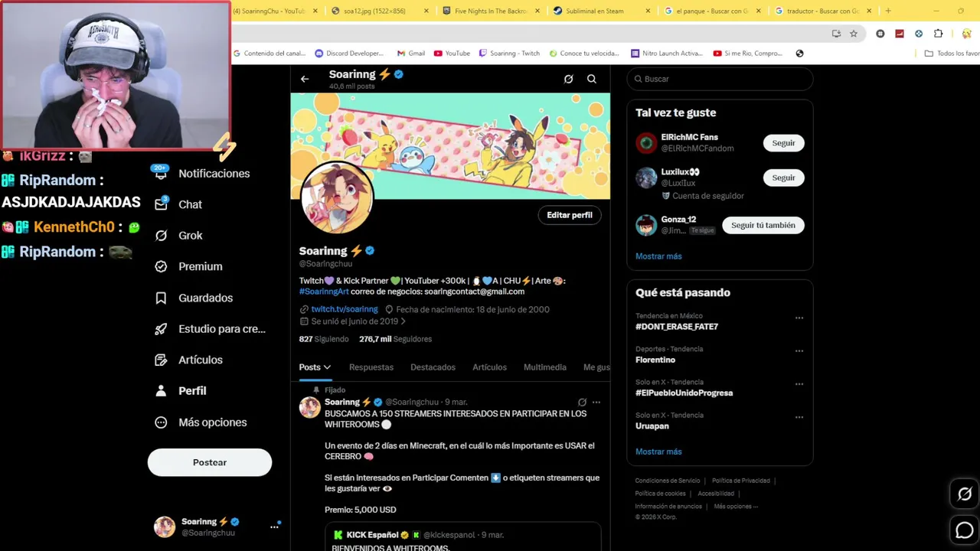Open the 'Soarinng - Twitch' bookmark
The height and width of the screenshot is (551, 980).
[509, 54]
